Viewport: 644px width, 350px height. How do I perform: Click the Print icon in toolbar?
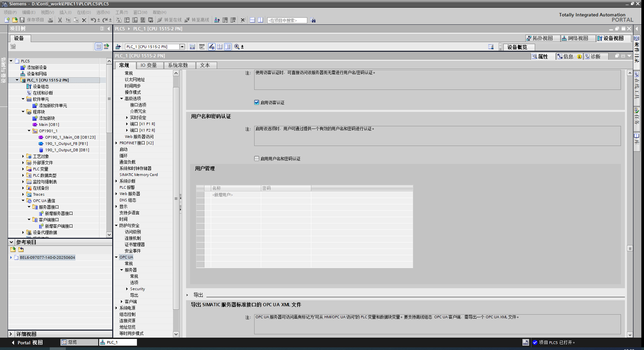(50, 20)
